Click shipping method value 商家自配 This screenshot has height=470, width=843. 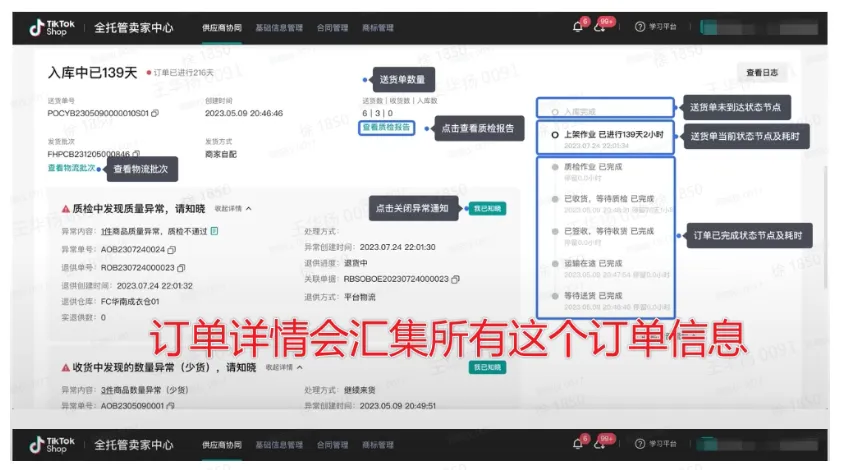click(x=221, y=154)
